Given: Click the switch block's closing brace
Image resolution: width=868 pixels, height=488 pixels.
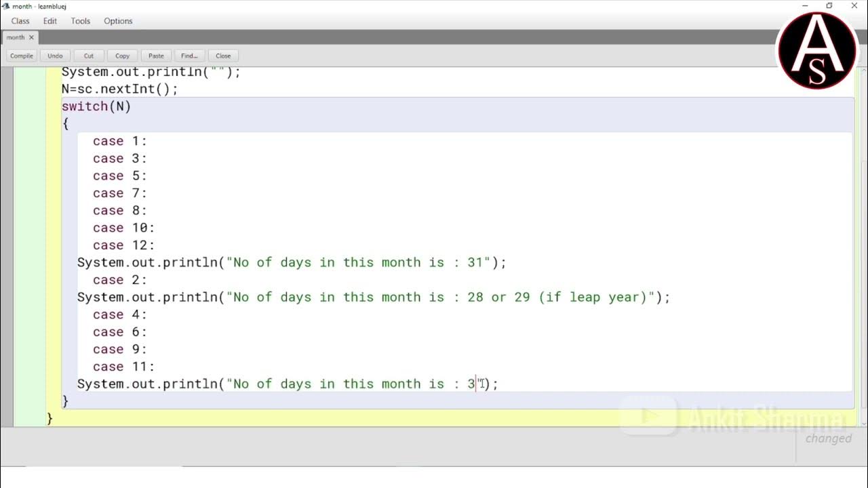Looking at the screenshot, I should pyautogui.click(x=66, y=401).
